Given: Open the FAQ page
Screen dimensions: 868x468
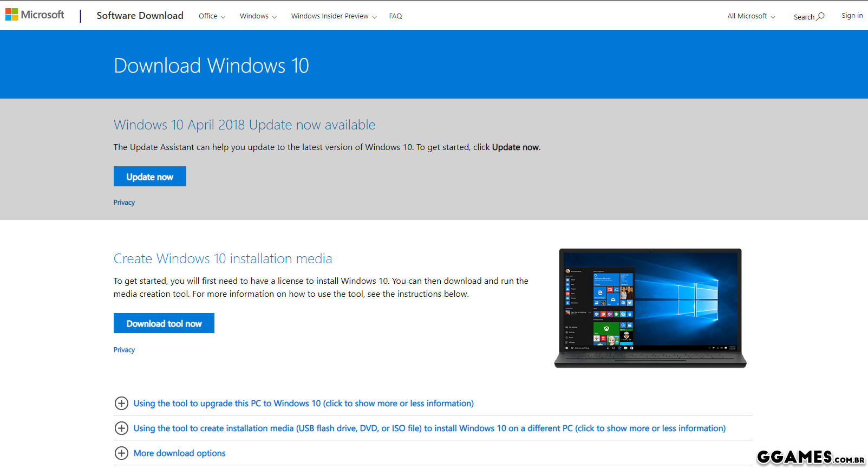Looking at the screenshot, I should click(x=395, y=16).
